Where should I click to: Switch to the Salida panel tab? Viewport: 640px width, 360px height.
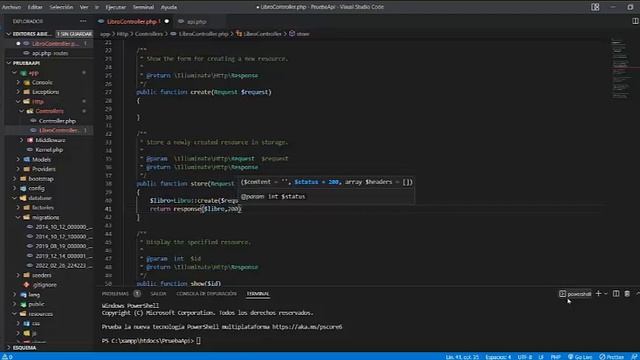[158, 294]
